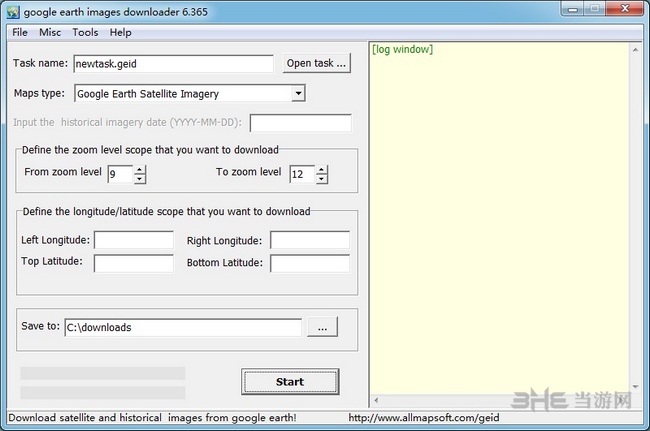
Task: Click inside the log window text area
Action: coord(500,218)
